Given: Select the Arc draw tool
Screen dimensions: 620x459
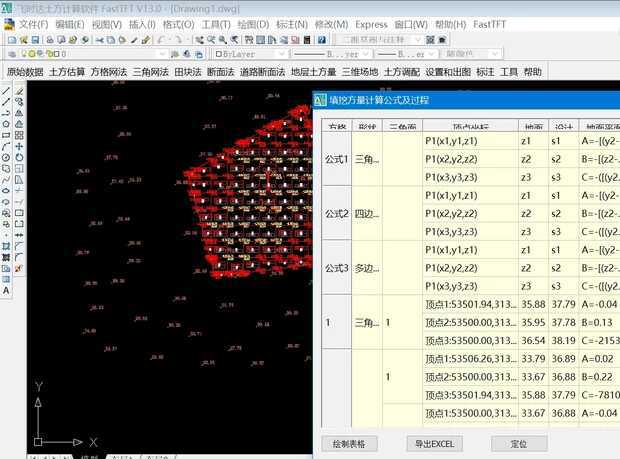Looking at the screenshot, I should [x=6, y=146].
